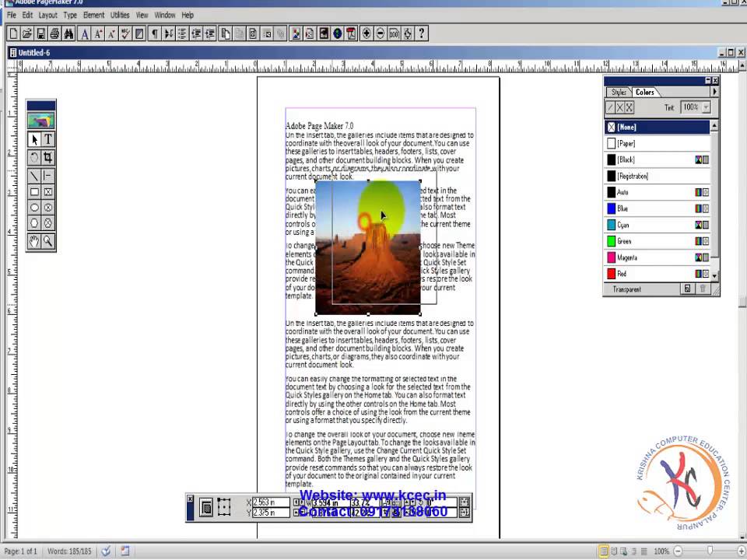The width and height of the screenshot is (747, 560).
Task: Click the Export PDF icon in the toolbar
Action: coord(351,33)
